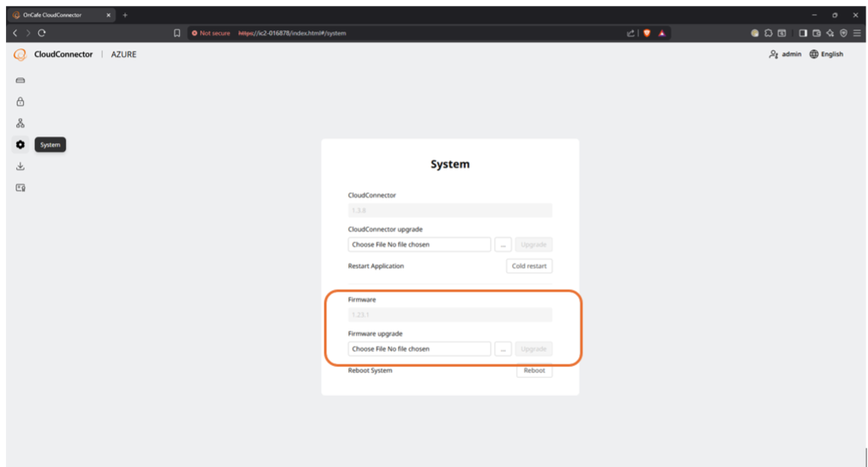Go back using browser back arrow
This screenshot has width=868, height=467.
(x=15, y=33)
